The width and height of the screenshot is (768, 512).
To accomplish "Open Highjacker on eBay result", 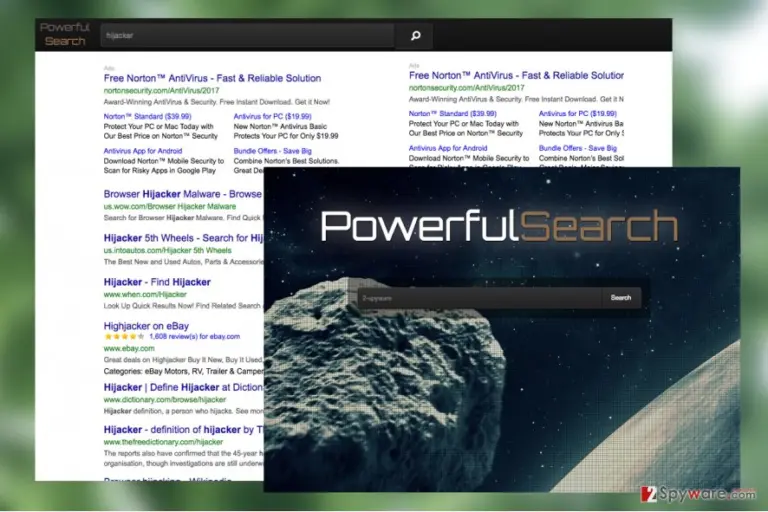I will click(146, 326).
